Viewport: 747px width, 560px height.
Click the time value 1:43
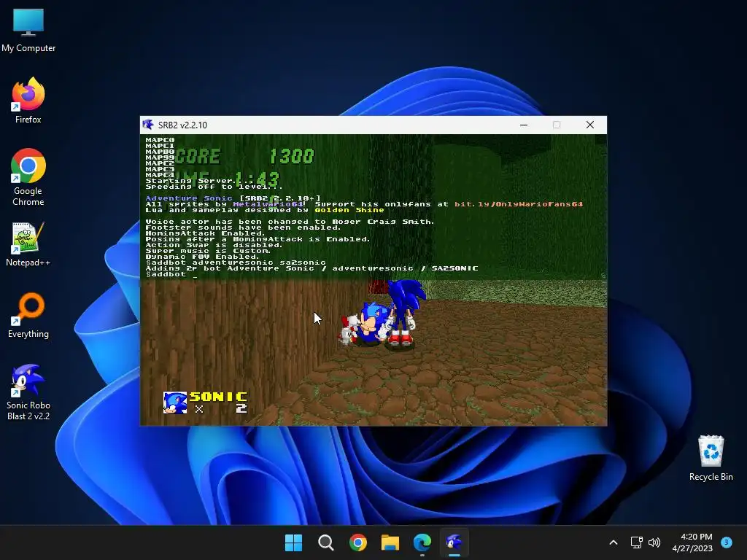[257, 179]
